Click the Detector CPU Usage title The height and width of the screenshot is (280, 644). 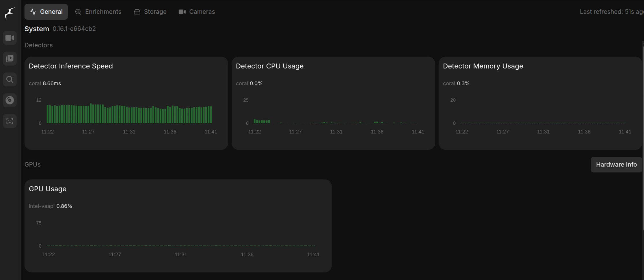coord(270,66)
